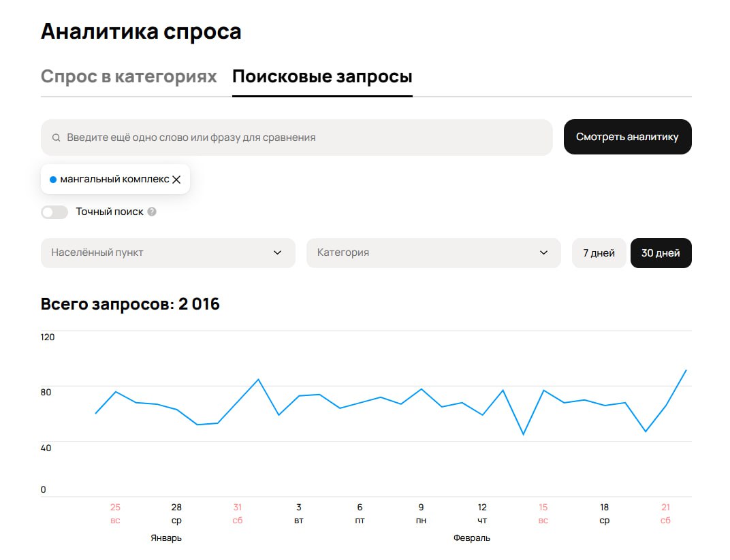Open the Категория dropdown

coord(433,253)
